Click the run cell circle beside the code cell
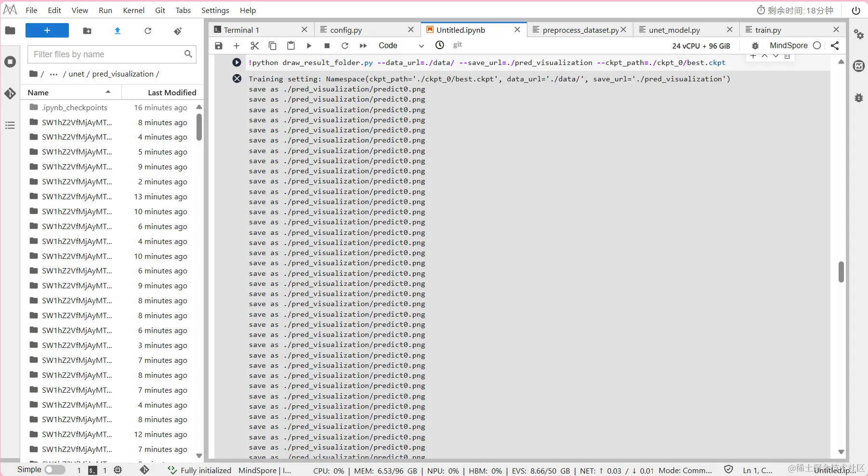 tap(237, 63)
